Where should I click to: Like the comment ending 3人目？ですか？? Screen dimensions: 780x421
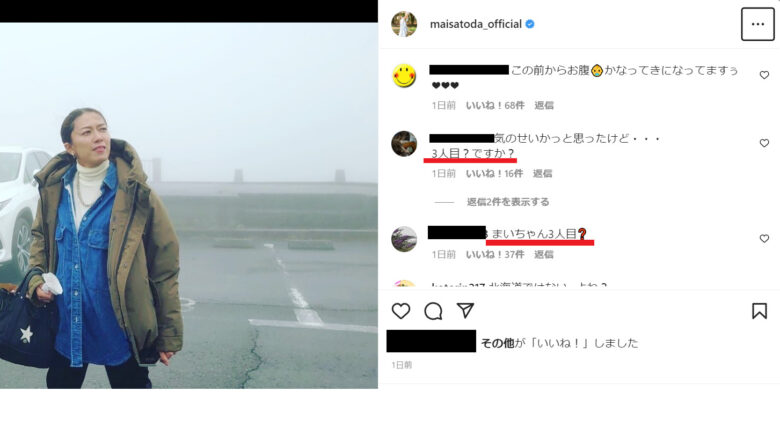point(764,143)
